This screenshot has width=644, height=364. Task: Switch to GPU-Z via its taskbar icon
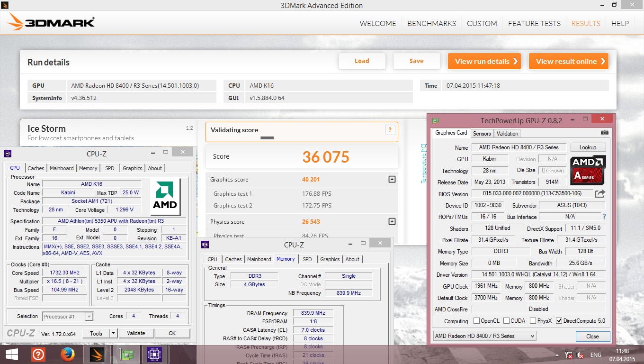126,355
